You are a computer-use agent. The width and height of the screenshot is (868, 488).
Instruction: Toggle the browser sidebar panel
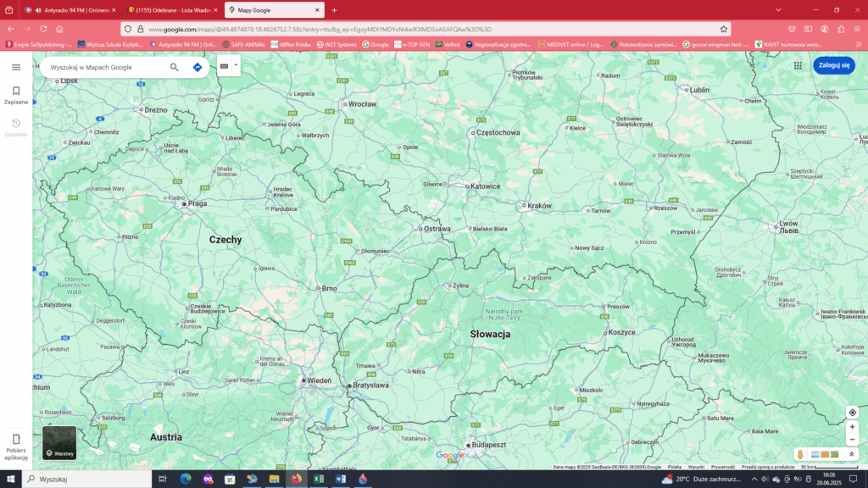pos(808,30)
